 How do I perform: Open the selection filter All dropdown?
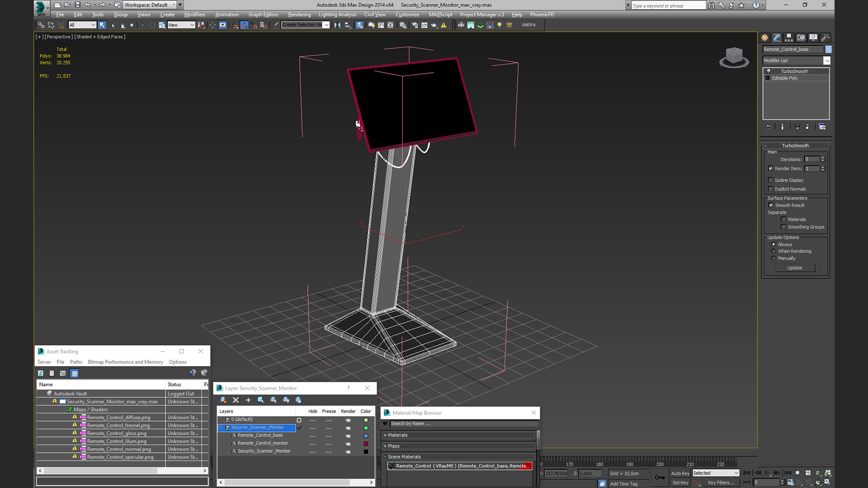coord(82,25)
